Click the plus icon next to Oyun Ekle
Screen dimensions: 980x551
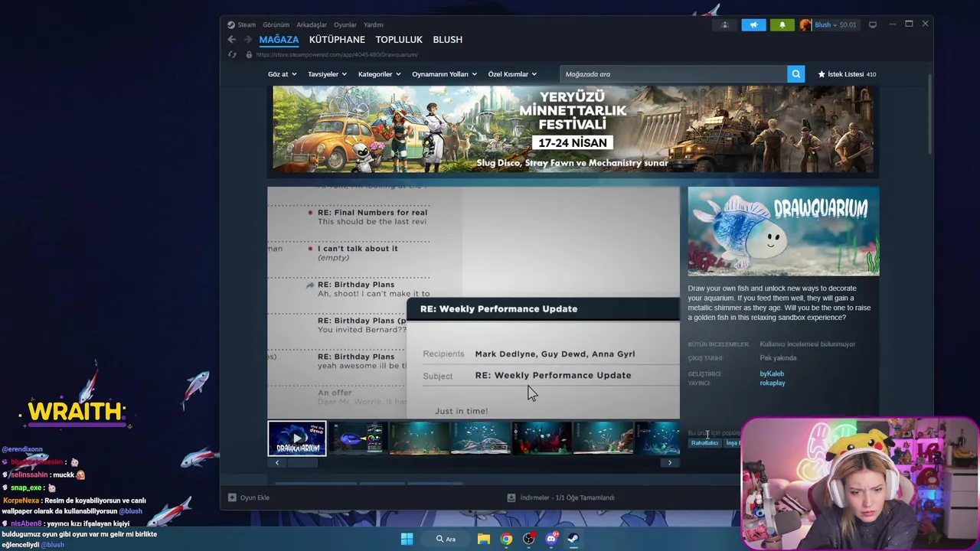tap(232, 497)
